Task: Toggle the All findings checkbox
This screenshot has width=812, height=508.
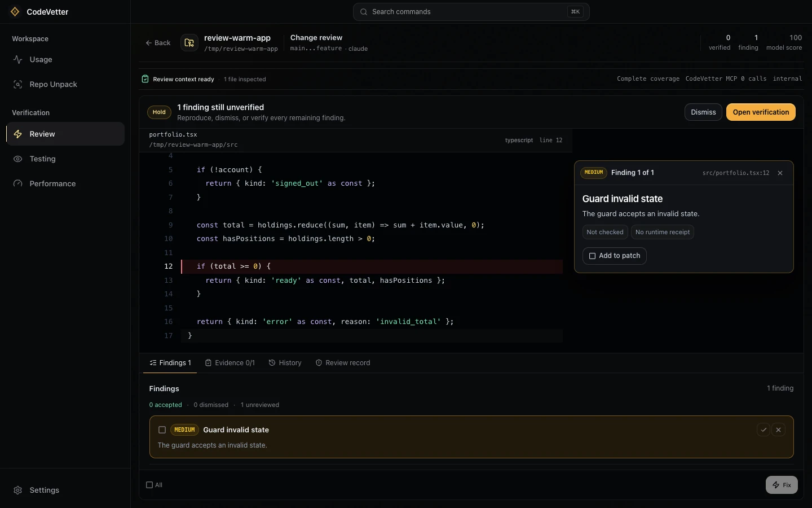Action: point(149,485)
